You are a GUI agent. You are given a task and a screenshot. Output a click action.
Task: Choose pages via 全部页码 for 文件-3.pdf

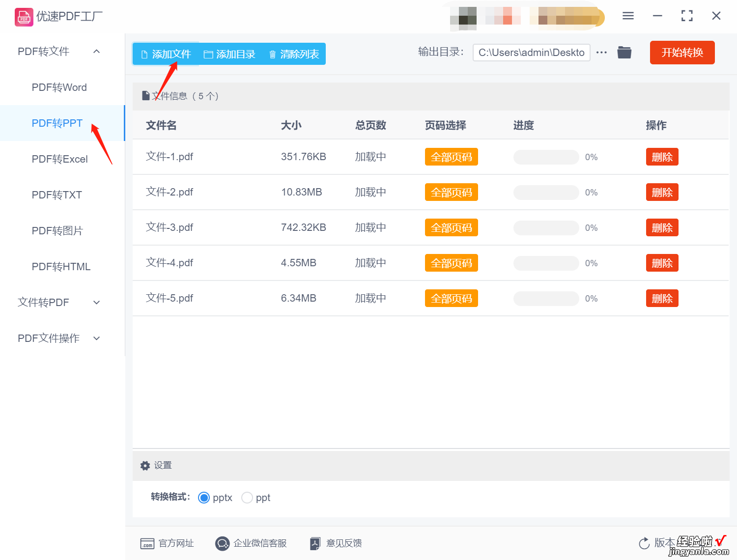coord(451,228)
